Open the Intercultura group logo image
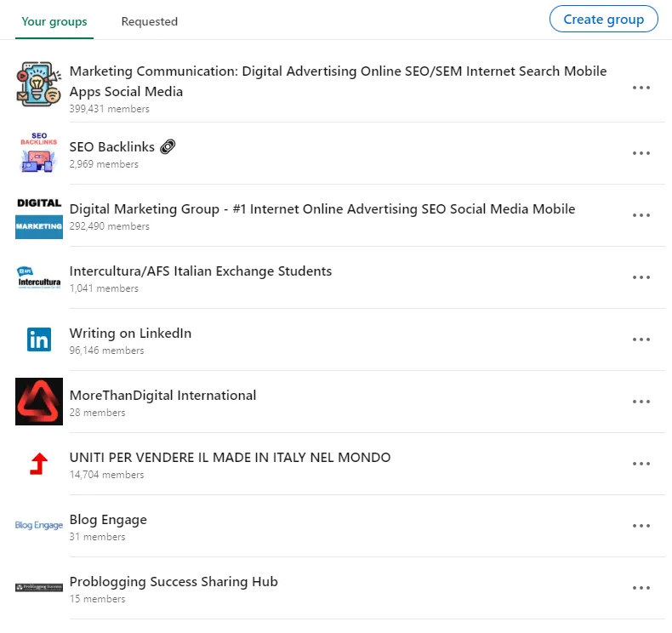Viewport: 672px width, 633px height. (39, 278)
